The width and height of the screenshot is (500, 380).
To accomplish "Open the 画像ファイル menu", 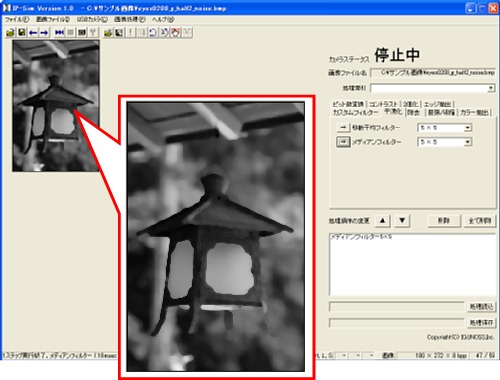I will [x=53, y=19].
